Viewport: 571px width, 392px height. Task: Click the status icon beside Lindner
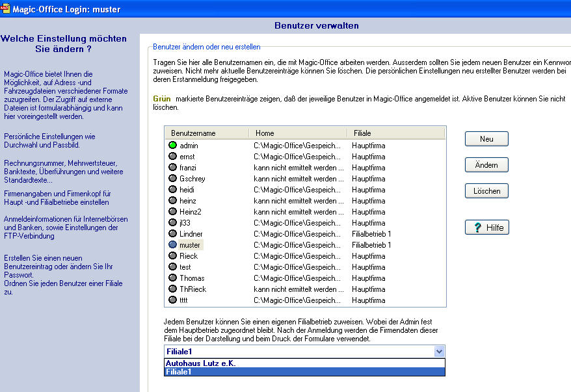click(172, 233)
